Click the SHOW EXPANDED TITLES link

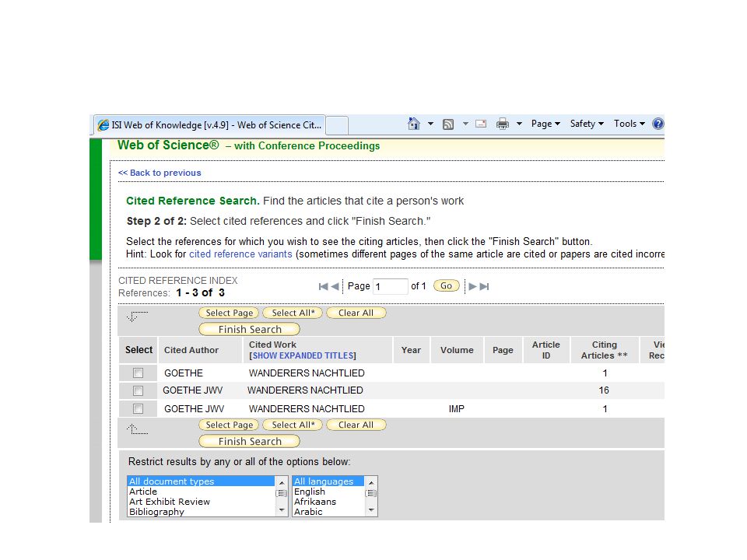point(303,355)
